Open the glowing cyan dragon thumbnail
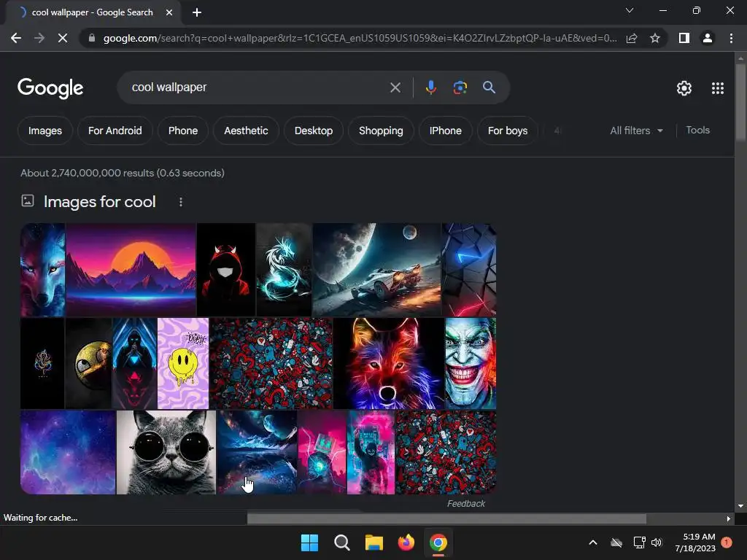The width and height of the screenshot is (747, 560). click(284, 270)
